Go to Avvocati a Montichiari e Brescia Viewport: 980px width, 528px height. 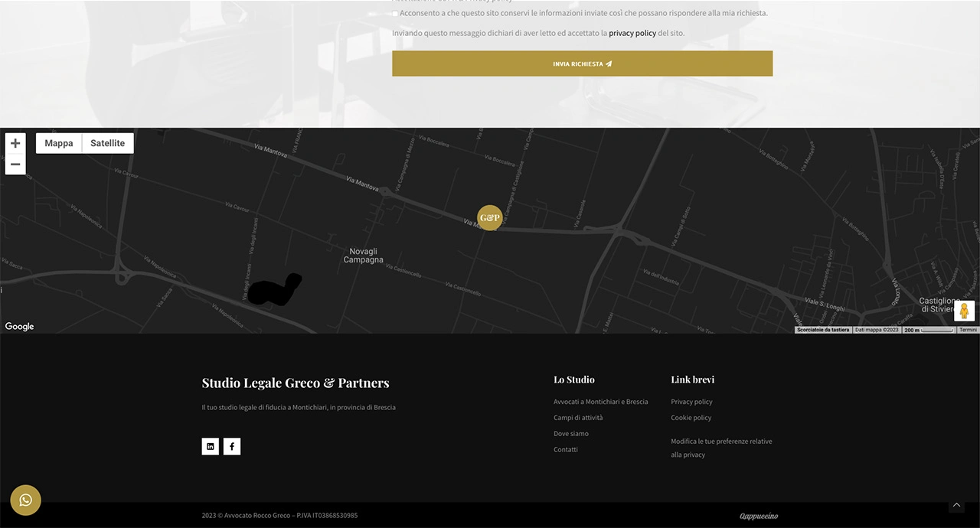coord(601,402)
